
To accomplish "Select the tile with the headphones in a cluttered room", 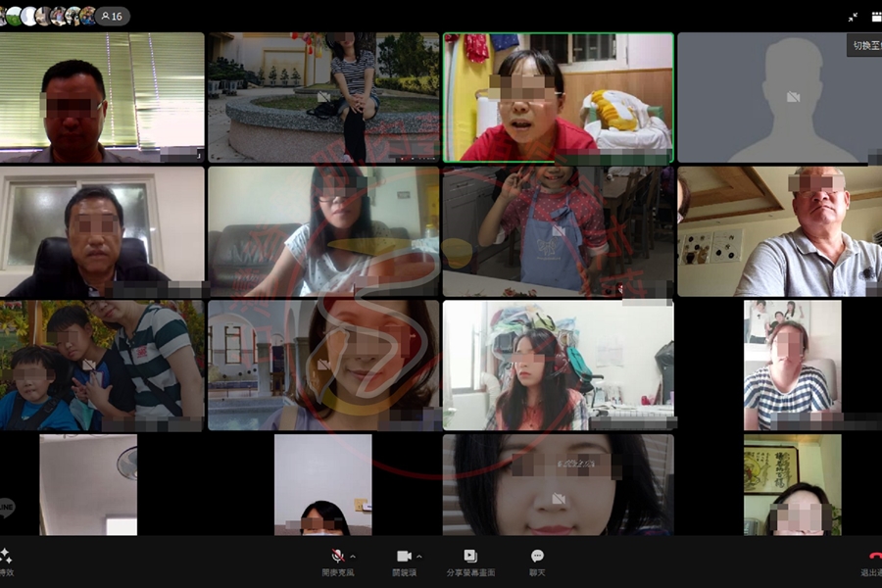I will [x=558, y=366].
